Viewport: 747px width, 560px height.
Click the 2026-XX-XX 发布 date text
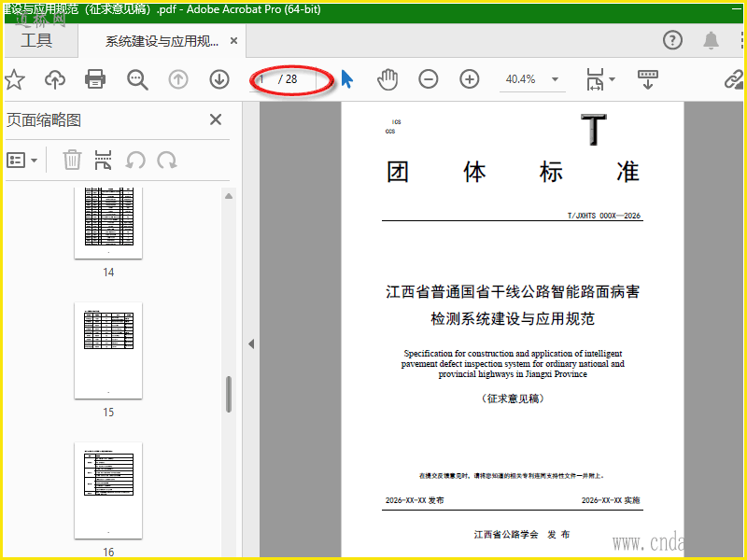coord(415,500)
